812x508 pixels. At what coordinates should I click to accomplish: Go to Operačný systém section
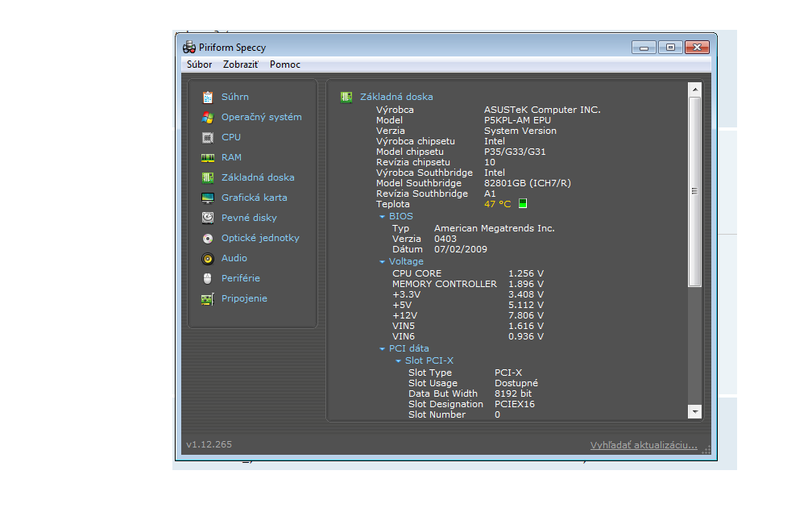262,117
